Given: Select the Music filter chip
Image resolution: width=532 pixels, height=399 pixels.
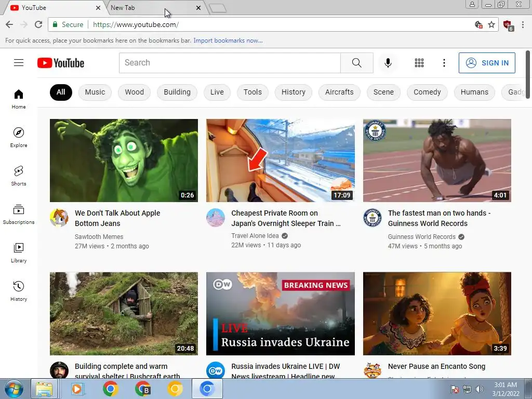Looking at the screenshot, I should point(95,92).
